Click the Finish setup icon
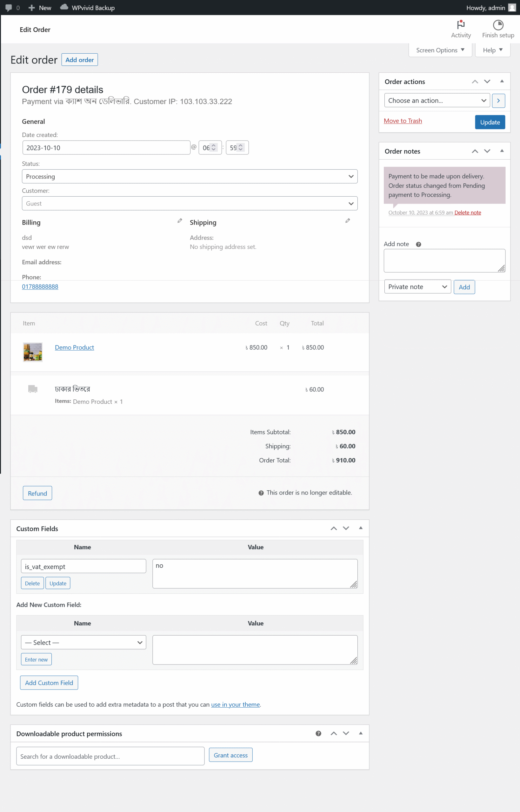 (x=498, y=25)
